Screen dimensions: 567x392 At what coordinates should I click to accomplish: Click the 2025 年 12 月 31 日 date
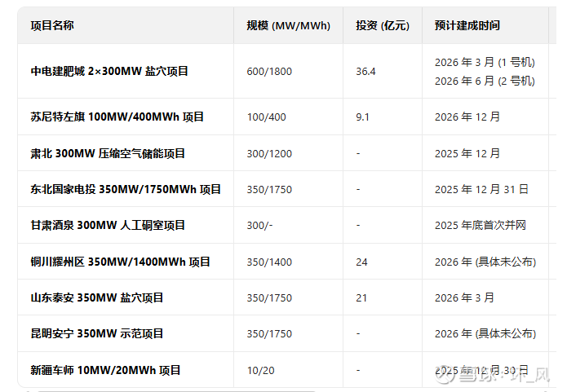481,189
